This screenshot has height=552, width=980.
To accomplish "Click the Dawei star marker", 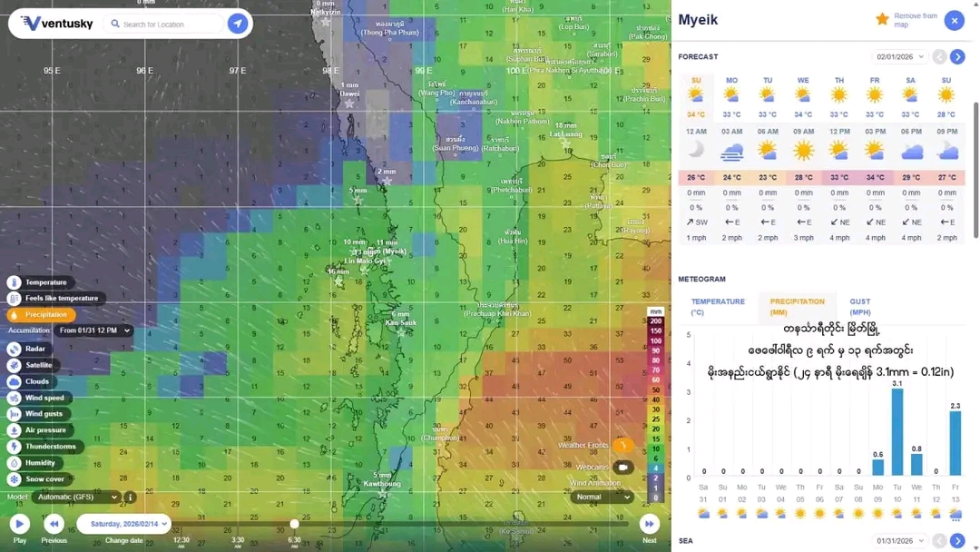I will point(349,103).
